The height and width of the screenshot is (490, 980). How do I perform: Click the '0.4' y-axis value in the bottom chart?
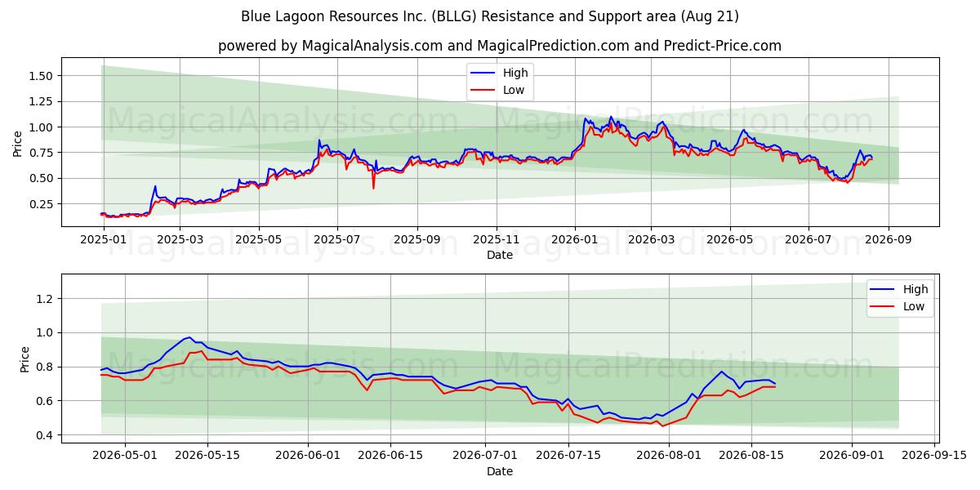click(45, 435)
